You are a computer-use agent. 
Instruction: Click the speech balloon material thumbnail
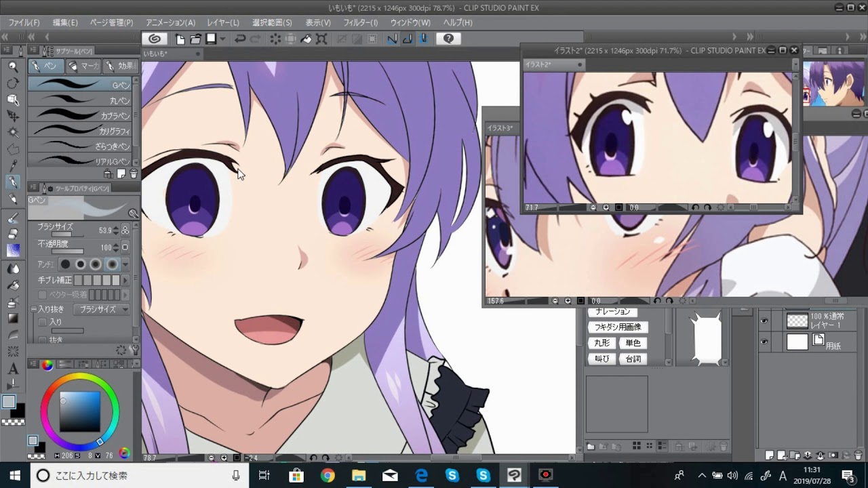point(707,340)
